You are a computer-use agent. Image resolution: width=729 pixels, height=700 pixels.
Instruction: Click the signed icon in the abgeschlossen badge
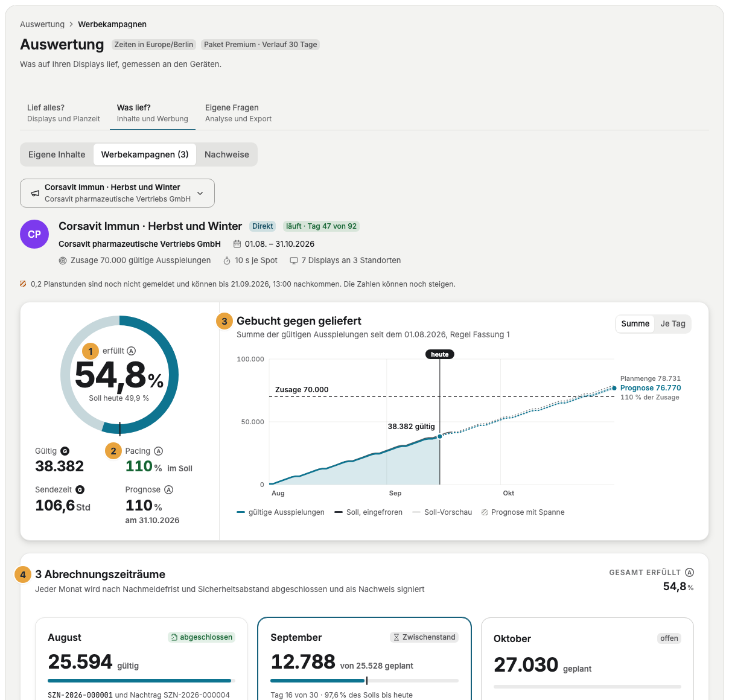point(174,637)
